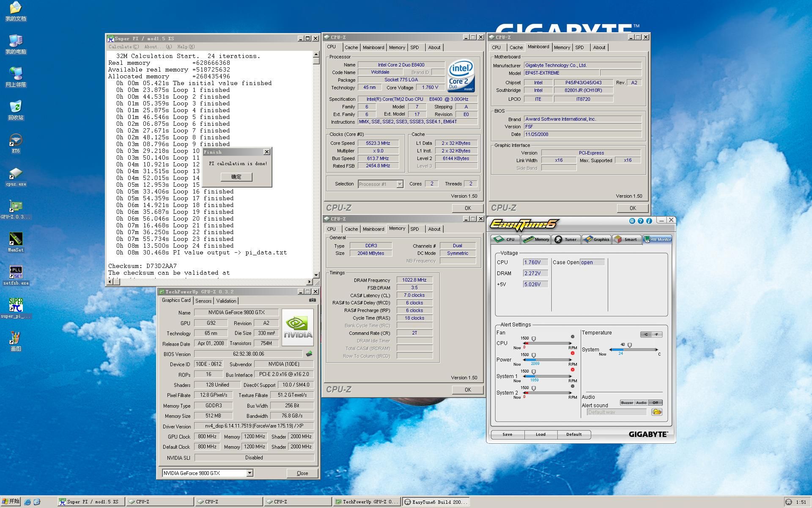The image size is (812, 508).
Task: Click CPU fan threshold slider handle
Action: pyautogui.click(x=534, y=339)
